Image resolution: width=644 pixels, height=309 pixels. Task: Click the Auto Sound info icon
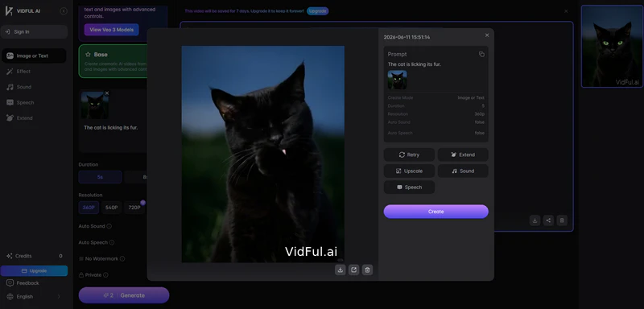point(109,226)
